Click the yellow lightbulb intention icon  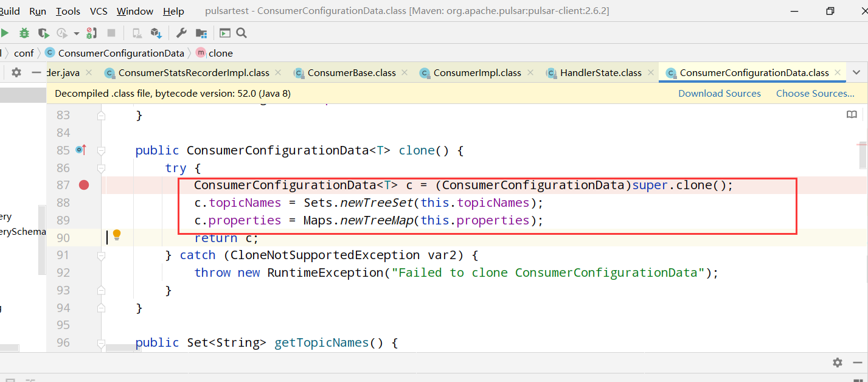(x=117, y=235)
